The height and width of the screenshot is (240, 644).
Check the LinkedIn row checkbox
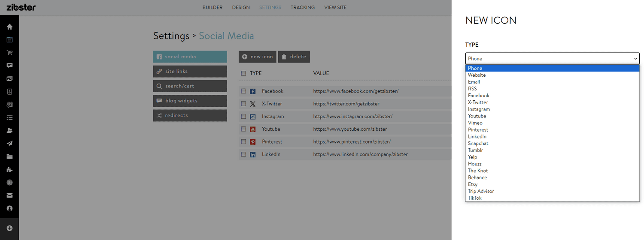click(x=243, y=154)
